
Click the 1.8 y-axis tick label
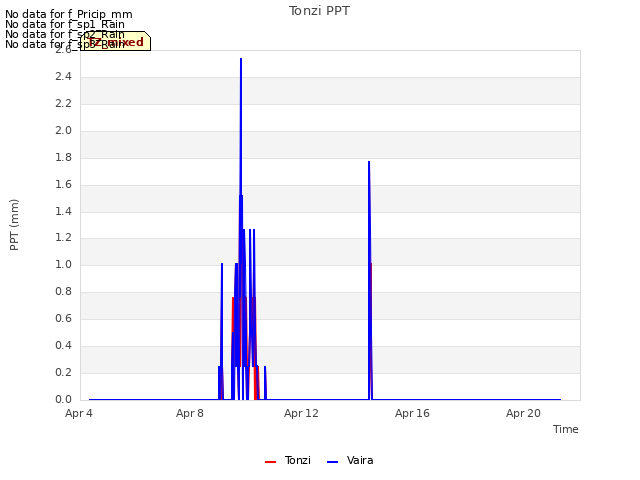(64, 157)
